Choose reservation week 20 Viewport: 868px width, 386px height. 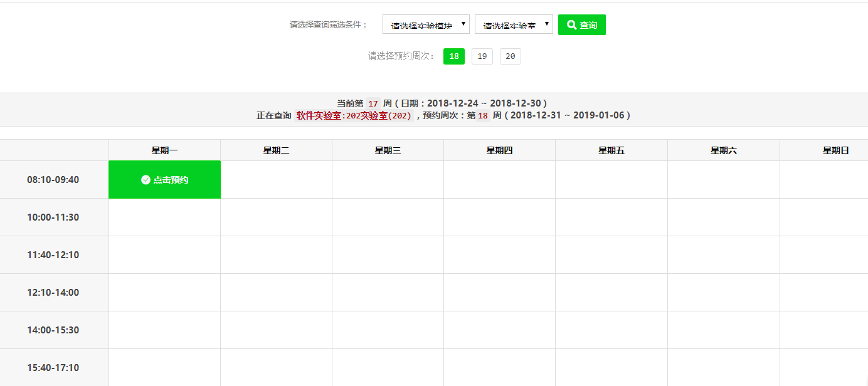[510, 56]
